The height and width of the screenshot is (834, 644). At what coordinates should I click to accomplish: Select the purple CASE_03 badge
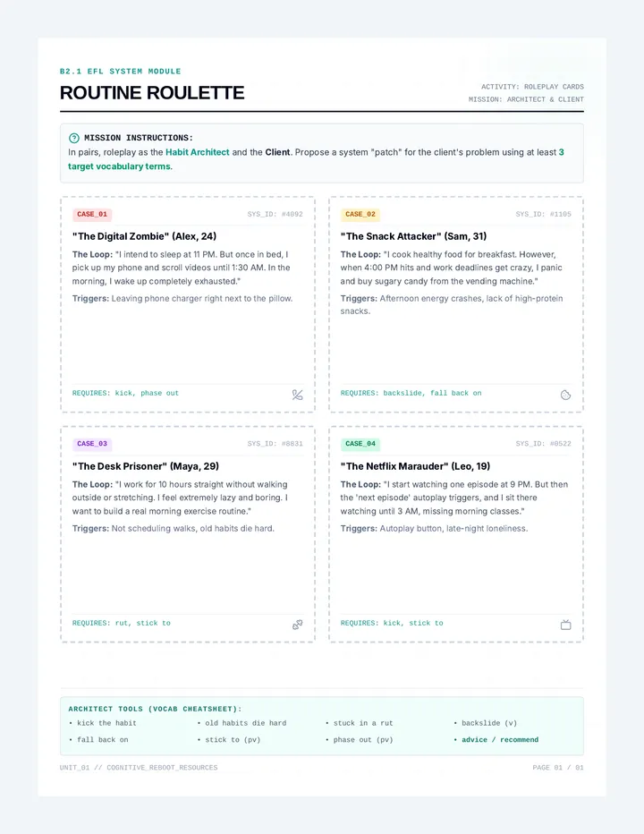[x=92, y=444]
